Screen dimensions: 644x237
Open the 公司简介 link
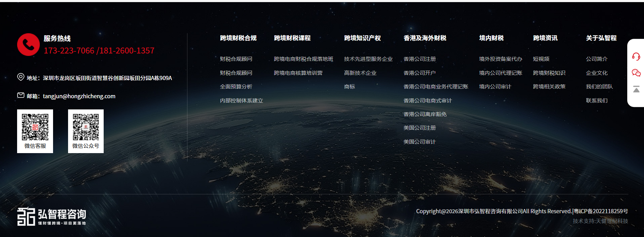click(x=597, y=59)
